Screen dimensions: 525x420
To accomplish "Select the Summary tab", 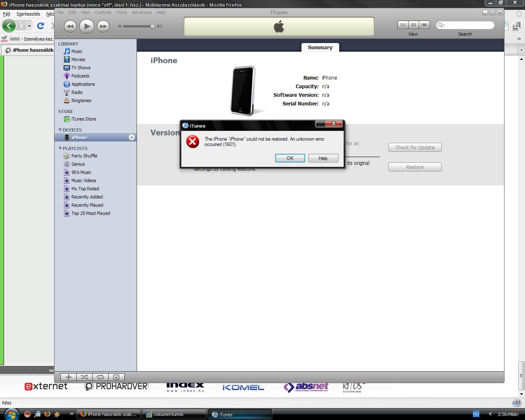I will [x=320, y=47].
